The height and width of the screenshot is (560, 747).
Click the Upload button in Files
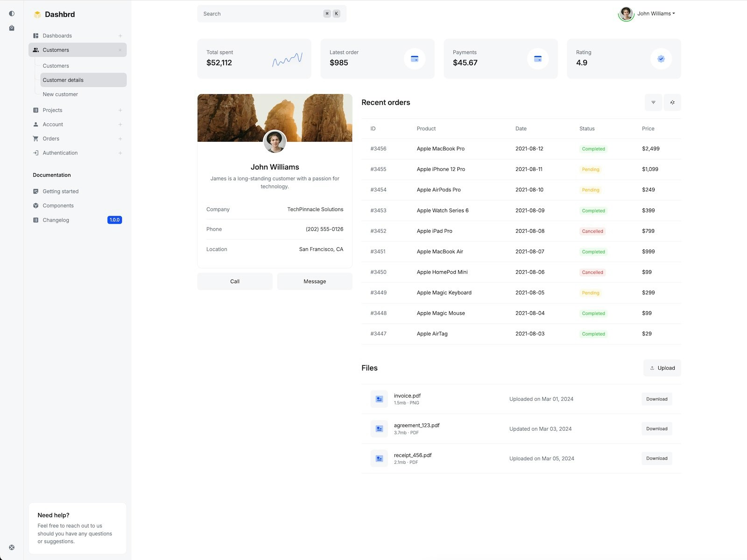[x=662, y=368]
